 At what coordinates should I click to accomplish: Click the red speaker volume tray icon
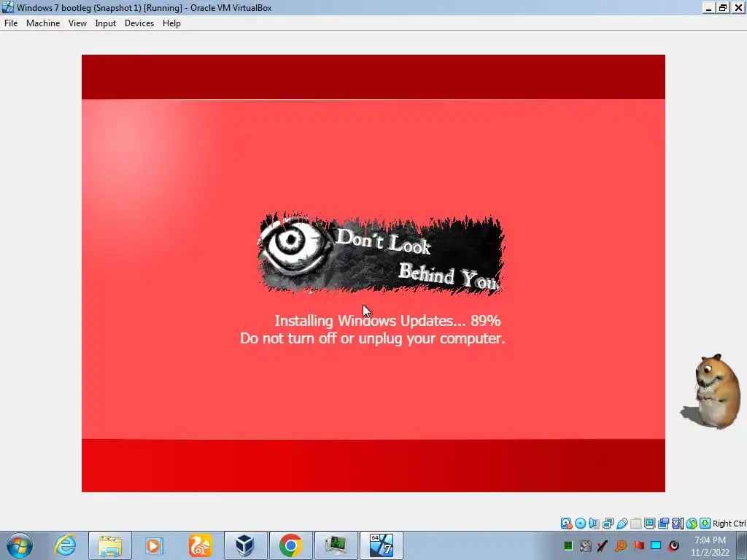(673, 545)
